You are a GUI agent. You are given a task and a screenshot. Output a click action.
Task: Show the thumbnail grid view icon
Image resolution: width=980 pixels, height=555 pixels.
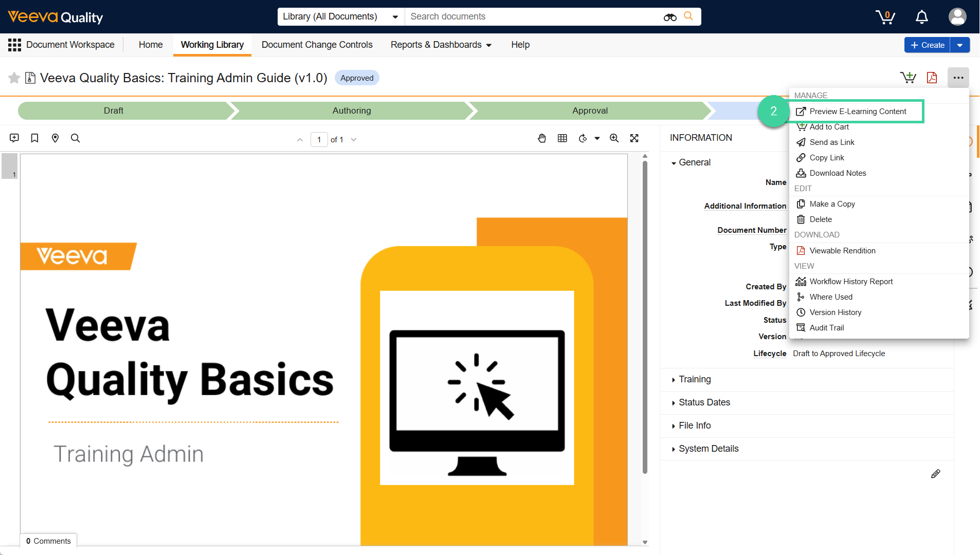(562, 138)
